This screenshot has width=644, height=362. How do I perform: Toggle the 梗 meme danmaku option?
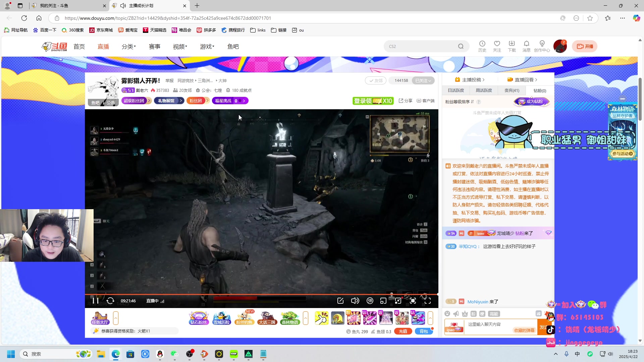click(482, 314)
